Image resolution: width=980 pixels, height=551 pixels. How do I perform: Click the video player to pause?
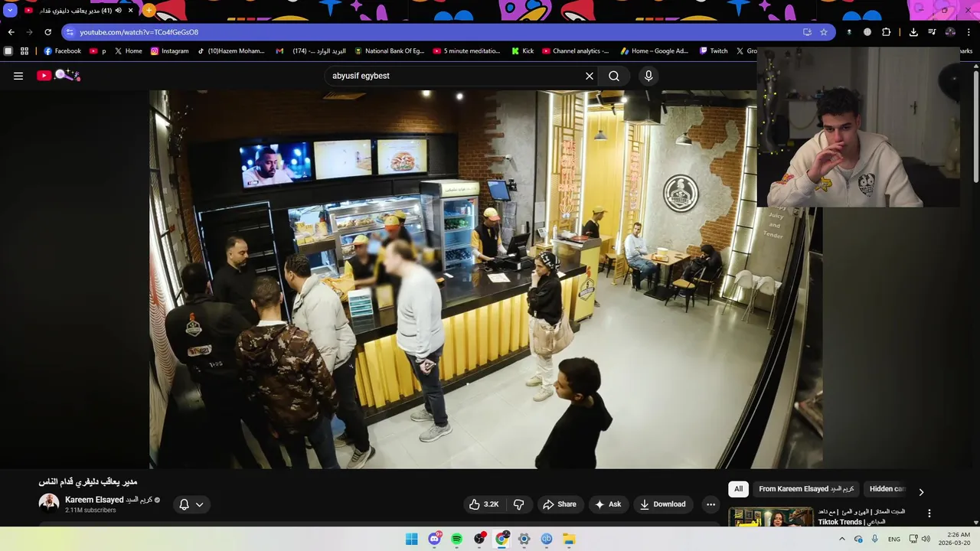pyautogui.click(x=485, y=279)
